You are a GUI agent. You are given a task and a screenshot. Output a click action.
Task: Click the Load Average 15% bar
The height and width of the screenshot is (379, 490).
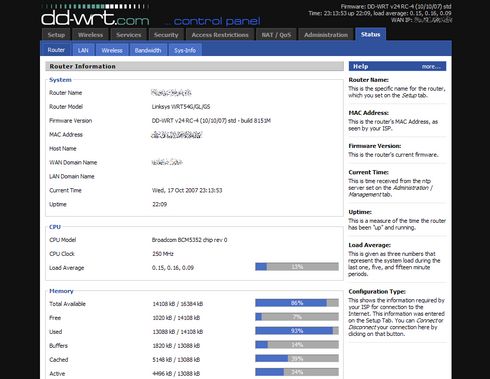pos(297,267)
